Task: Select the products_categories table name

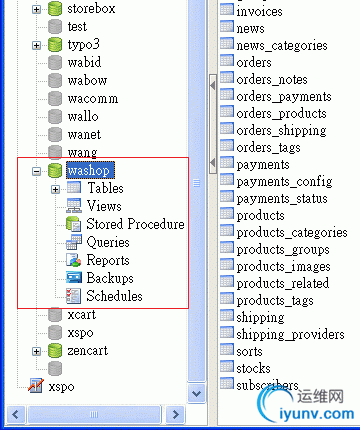Action: coord(292,233)
